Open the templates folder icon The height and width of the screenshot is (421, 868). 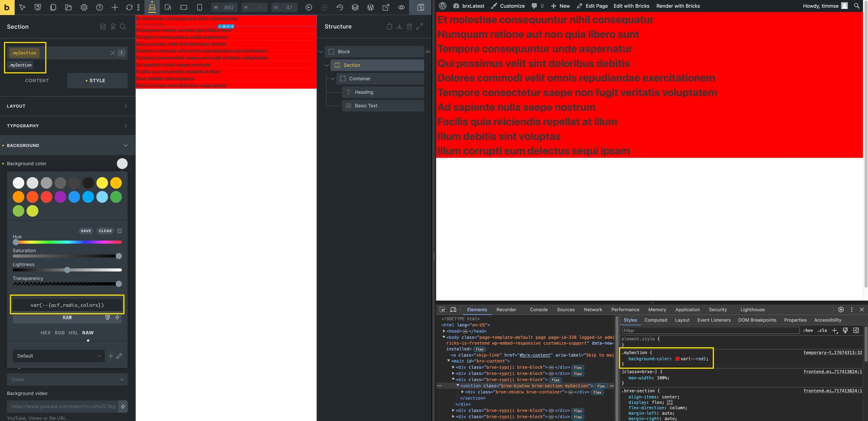68,7
